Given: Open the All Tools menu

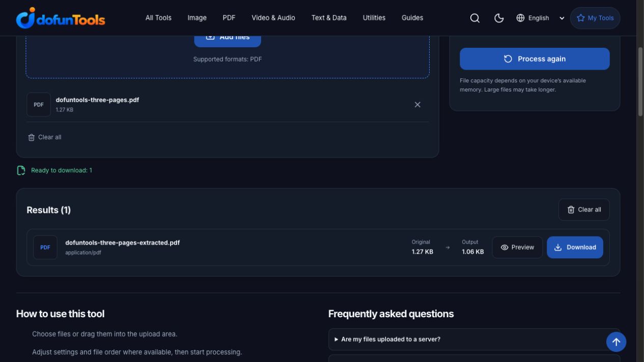Looking at the screenshot, I should pyautogui.click(x=158, y=18).
